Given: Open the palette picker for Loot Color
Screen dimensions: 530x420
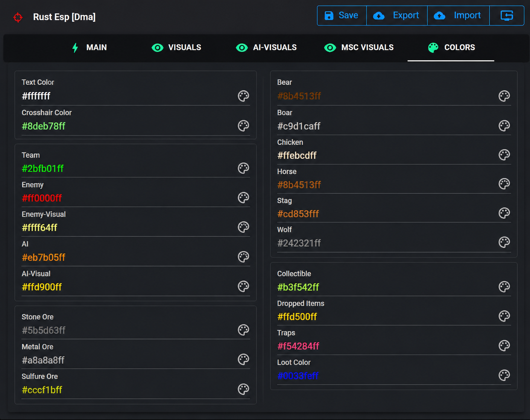Looking at the screenshot, I should [504, 375].
